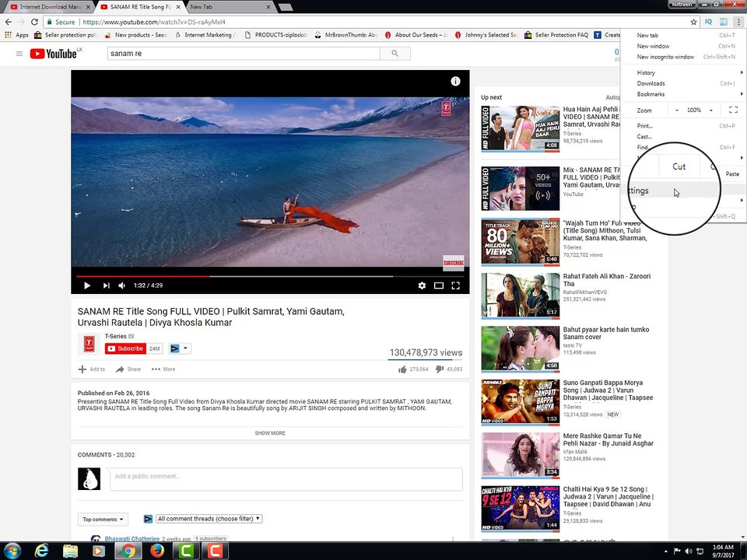The width and height of the screenshot is (747, 560).
Task: Mute the video volume speaker icon
Action: coord(122,285)
